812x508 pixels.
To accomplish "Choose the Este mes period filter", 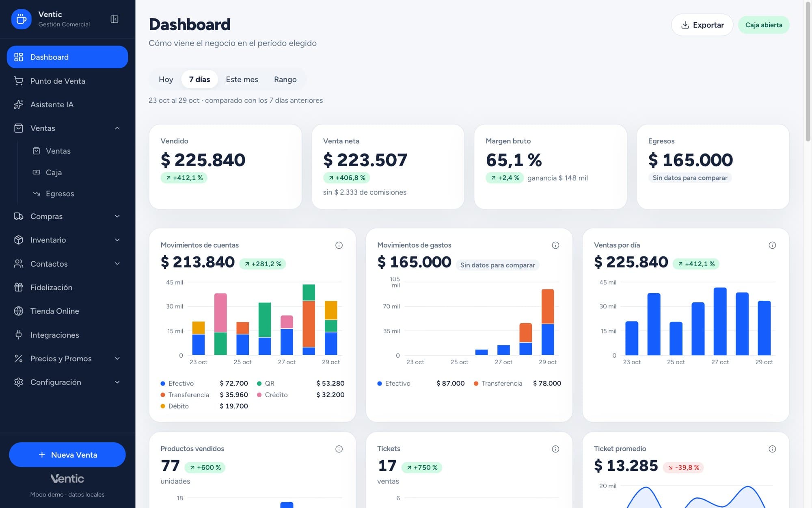I will pyautogui.click(x=242, y=79).
